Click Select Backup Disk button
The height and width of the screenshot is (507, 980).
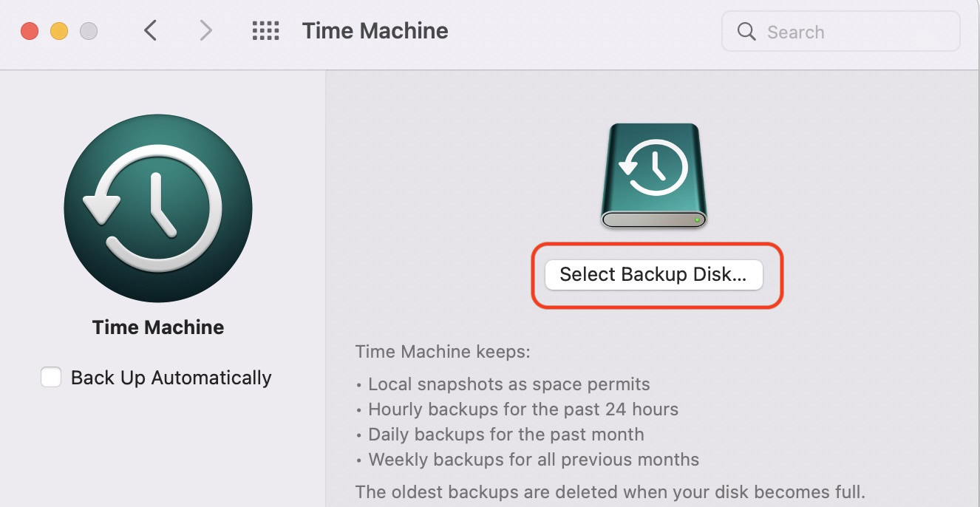point(653,274)
